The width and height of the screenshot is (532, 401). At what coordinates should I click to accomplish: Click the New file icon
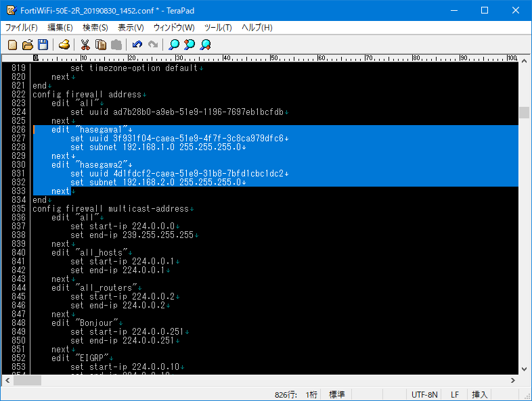12,45
